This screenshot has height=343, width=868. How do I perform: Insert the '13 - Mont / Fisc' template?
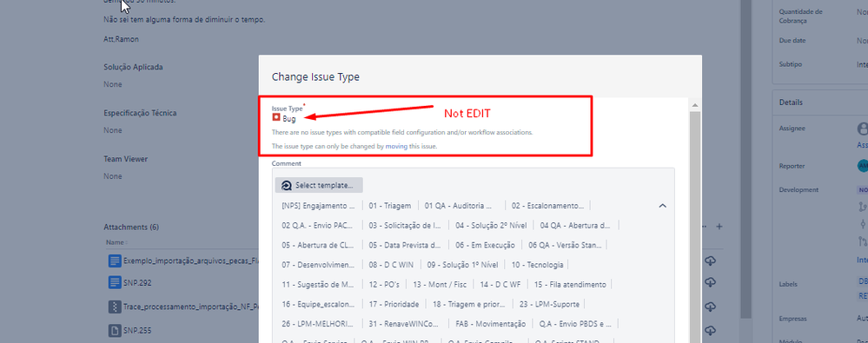coord(440,285)
